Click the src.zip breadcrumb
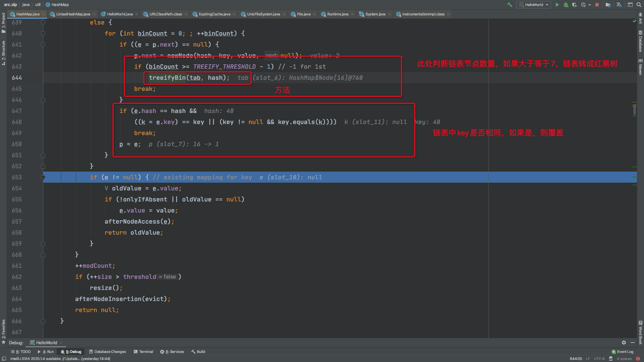644x362 pixels. point(10,5)
